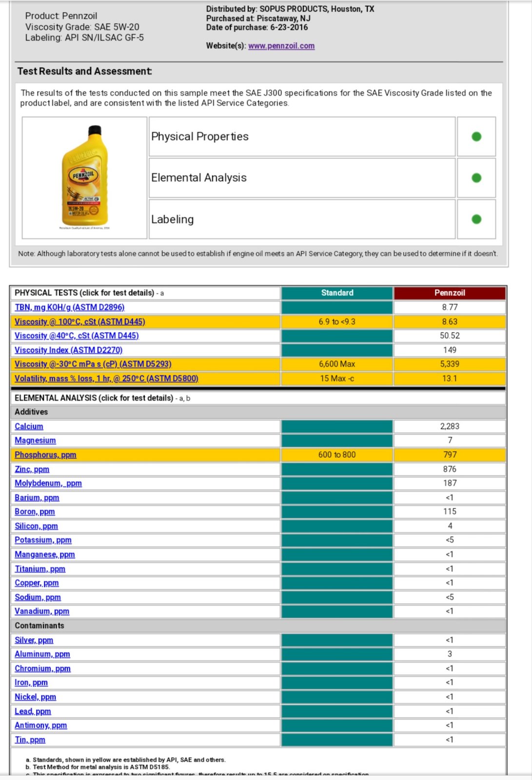Open the Calcium element link
Image resolution: width=532 pixels, height=780 pixels.
point(29,427)
